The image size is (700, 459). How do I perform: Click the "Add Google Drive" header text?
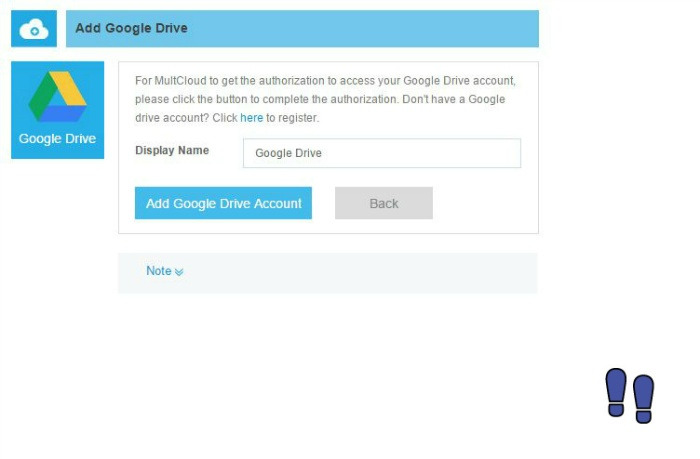131,28
